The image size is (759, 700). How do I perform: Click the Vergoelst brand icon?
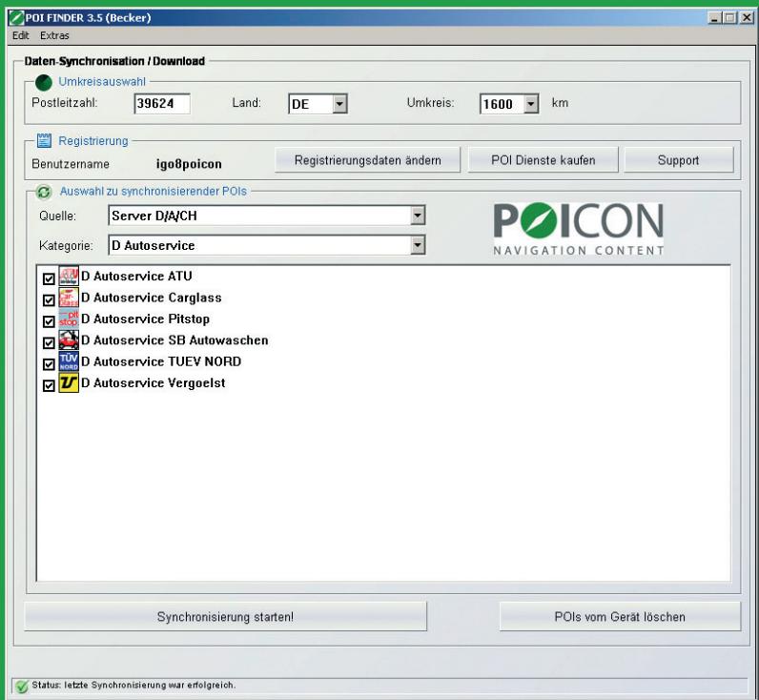tap(69, 382)
